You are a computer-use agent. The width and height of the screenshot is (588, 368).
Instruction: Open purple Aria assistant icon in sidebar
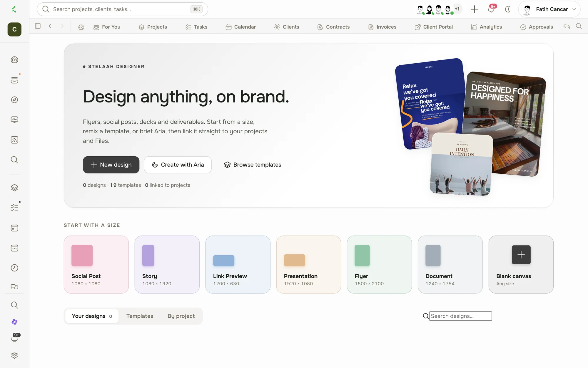point(14,322)
